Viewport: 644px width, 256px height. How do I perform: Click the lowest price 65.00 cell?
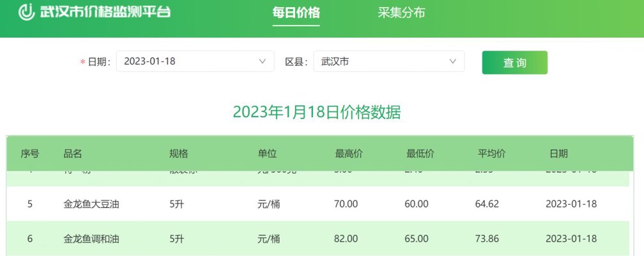click(417, 239)
